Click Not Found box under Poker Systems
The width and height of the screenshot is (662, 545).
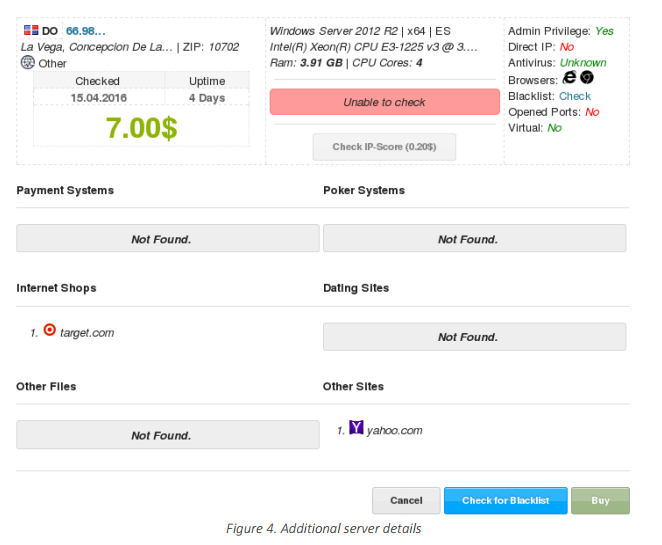[x=475, y=239]
